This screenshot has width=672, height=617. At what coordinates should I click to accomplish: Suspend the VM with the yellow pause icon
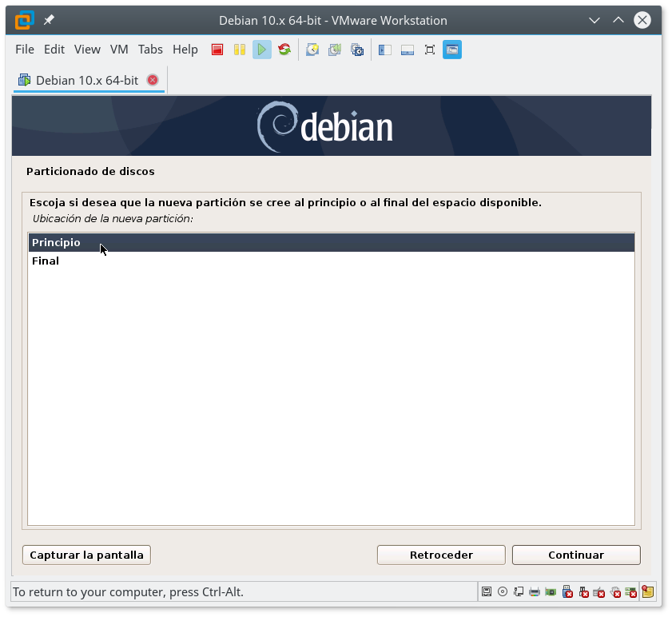[x=240, y=50]
